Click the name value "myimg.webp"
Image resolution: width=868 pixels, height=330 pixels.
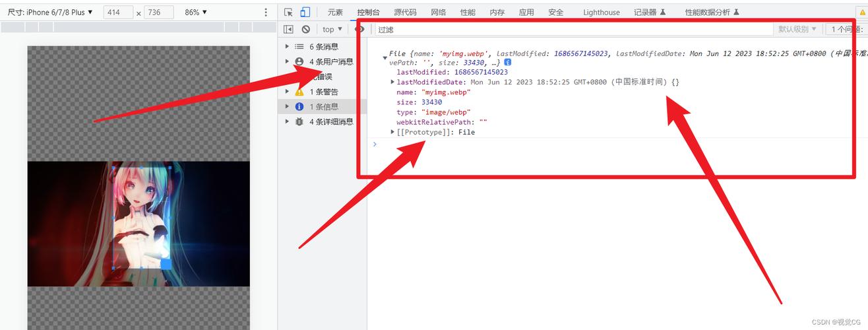tap(446, 92)
